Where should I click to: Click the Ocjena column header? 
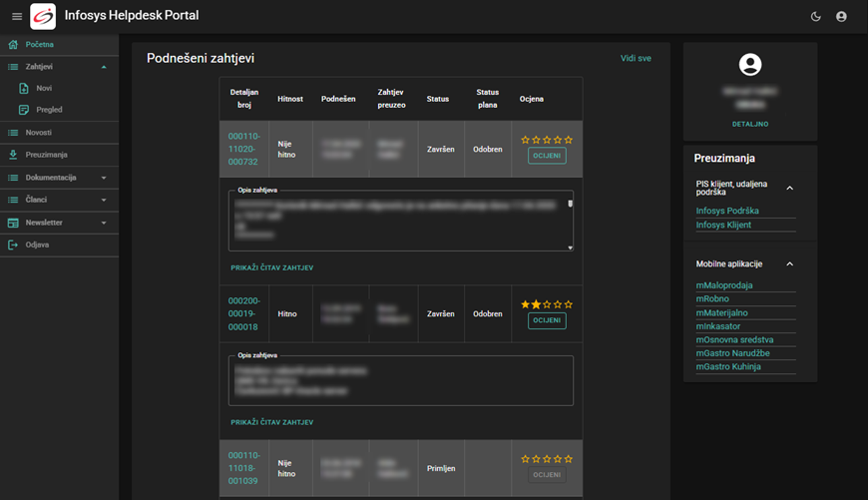pos(532,99)
